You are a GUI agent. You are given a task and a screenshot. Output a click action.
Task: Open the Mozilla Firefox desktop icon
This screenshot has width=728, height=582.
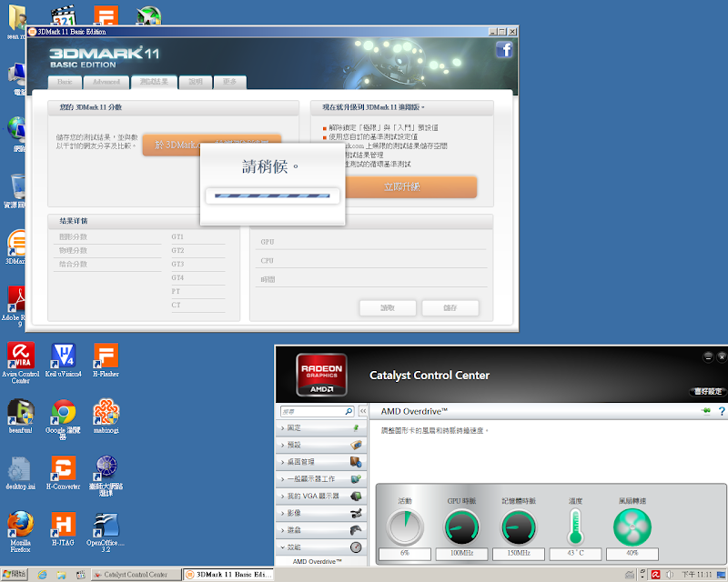click(20, 531)
